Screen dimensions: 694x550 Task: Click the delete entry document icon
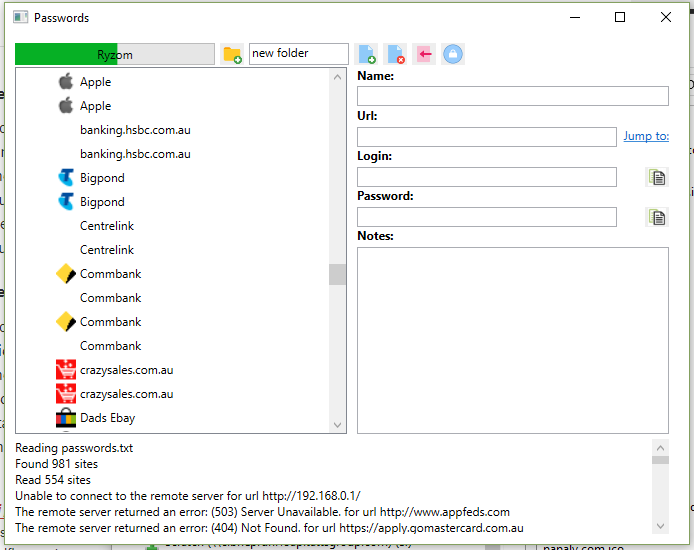395,54
